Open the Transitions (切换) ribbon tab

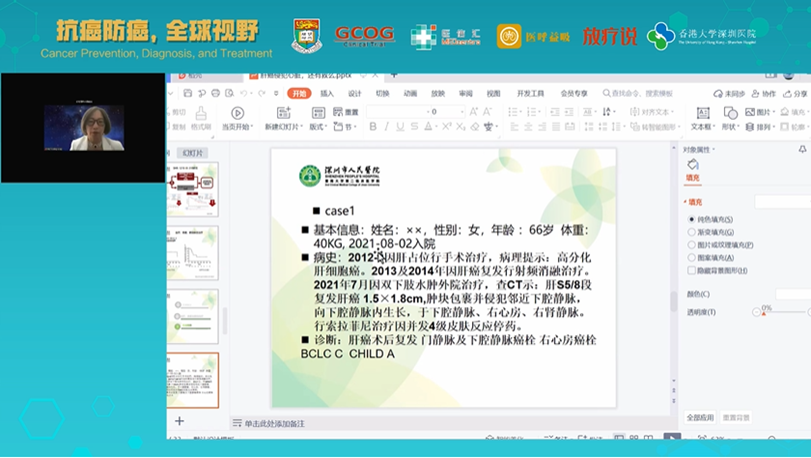click(x=382, y=94)
